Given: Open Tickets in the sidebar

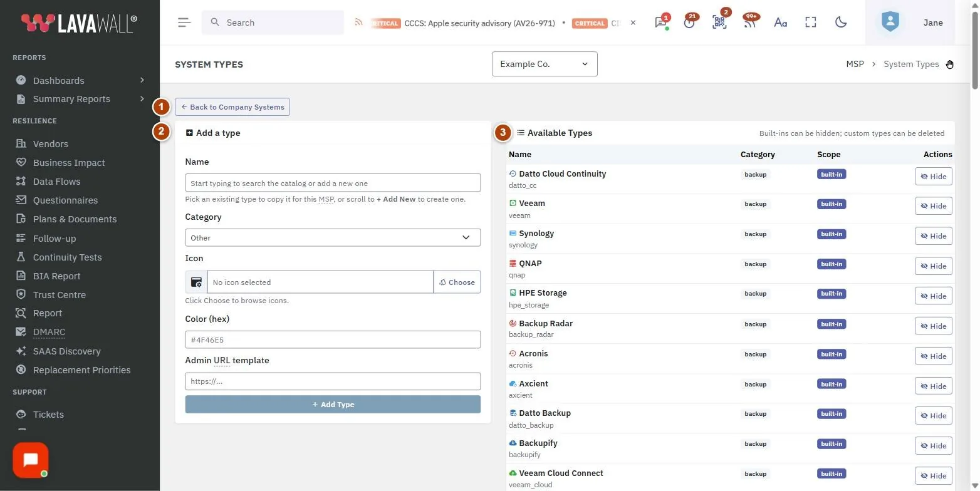Looking at the screenshot, I should (x=48, y=415).
